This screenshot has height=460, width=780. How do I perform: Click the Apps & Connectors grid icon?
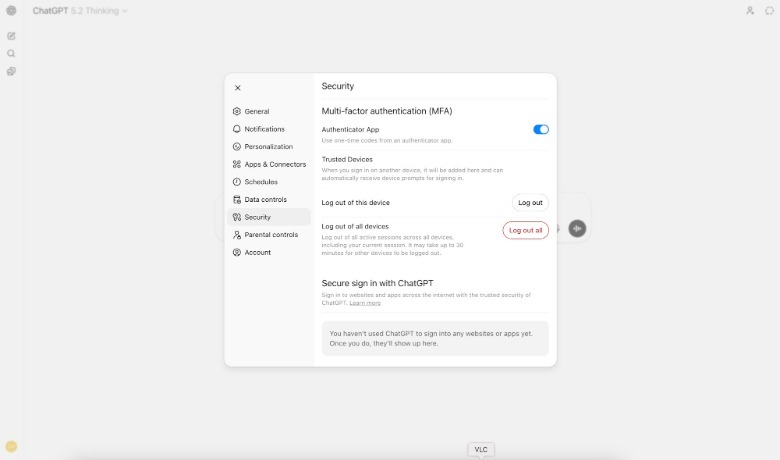coord(237,164)
